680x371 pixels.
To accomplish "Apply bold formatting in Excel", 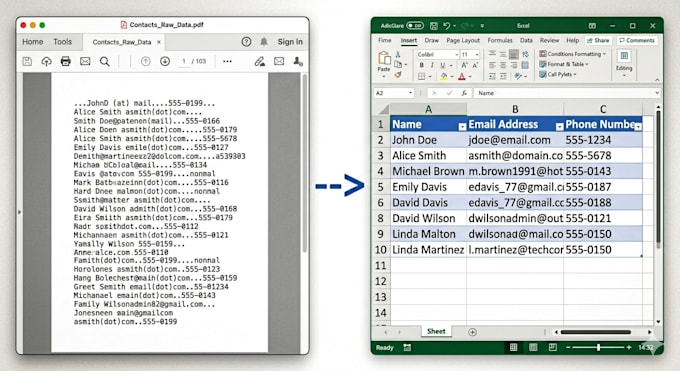I will pyautogui.click(x=422, y=65).
